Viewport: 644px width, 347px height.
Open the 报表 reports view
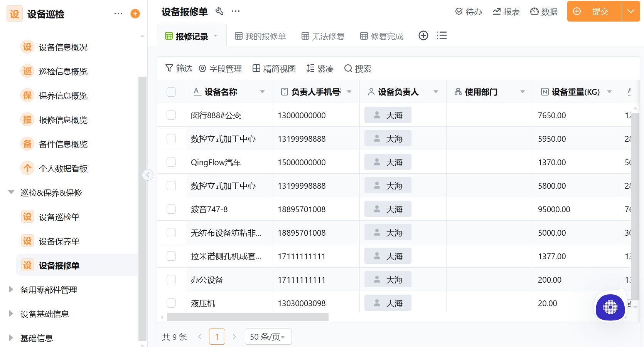pos(506,12)
